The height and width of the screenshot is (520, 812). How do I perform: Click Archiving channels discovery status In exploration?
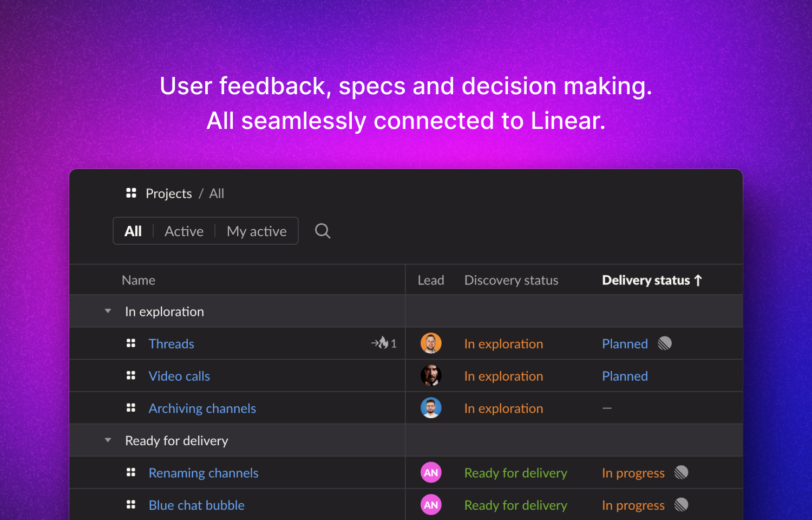point(503,408)
